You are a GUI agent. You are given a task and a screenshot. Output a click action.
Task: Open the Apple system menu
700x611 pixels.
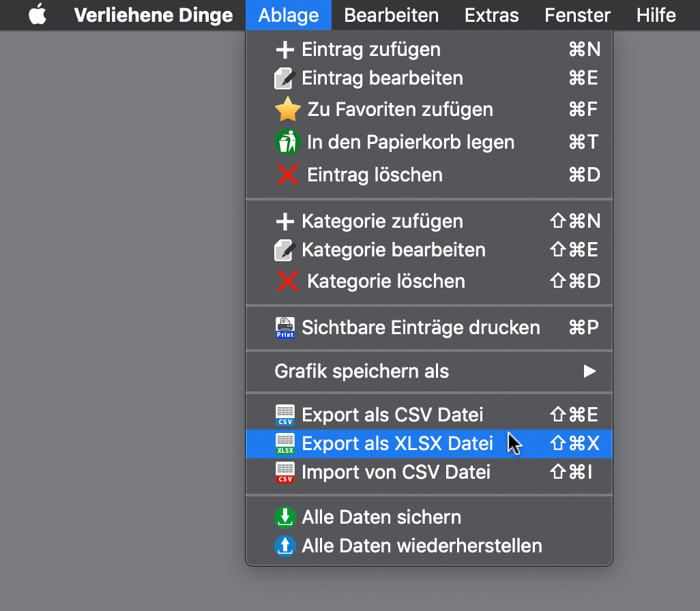point(38,14)
